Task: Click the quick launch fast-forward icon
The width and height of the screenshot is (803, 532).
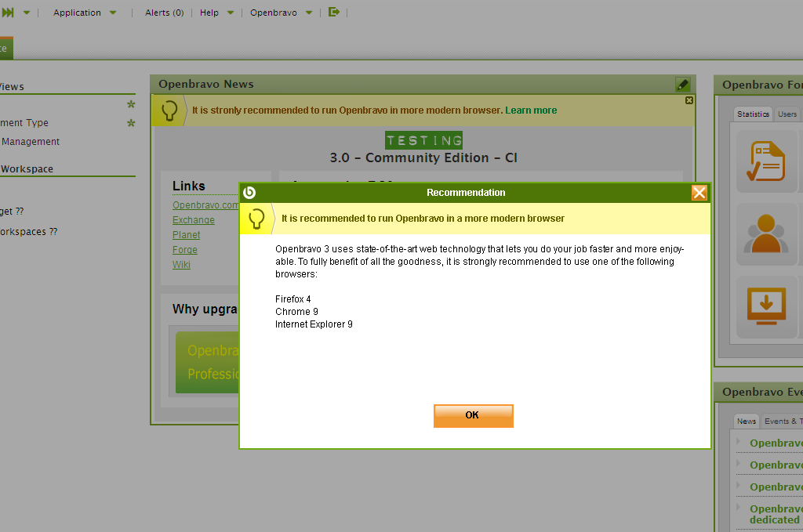Action: point(8,13)
